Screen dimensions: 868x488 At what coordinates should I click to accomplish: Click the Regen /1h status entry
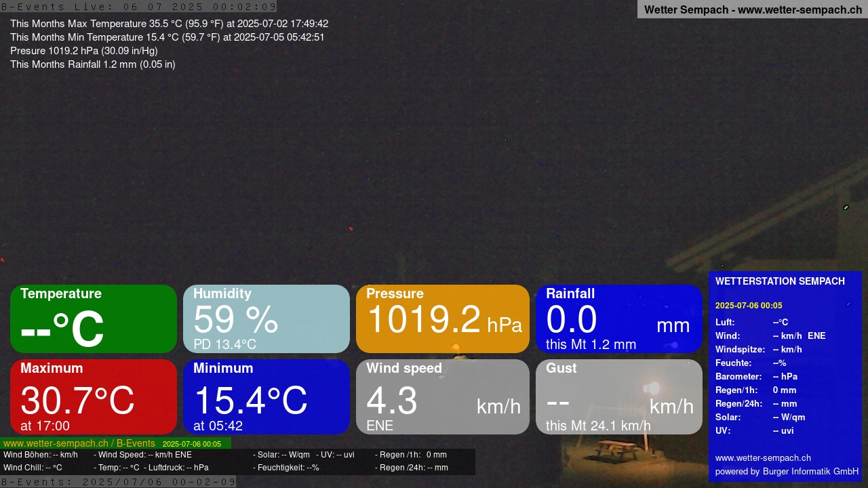(x=411, y=455)
